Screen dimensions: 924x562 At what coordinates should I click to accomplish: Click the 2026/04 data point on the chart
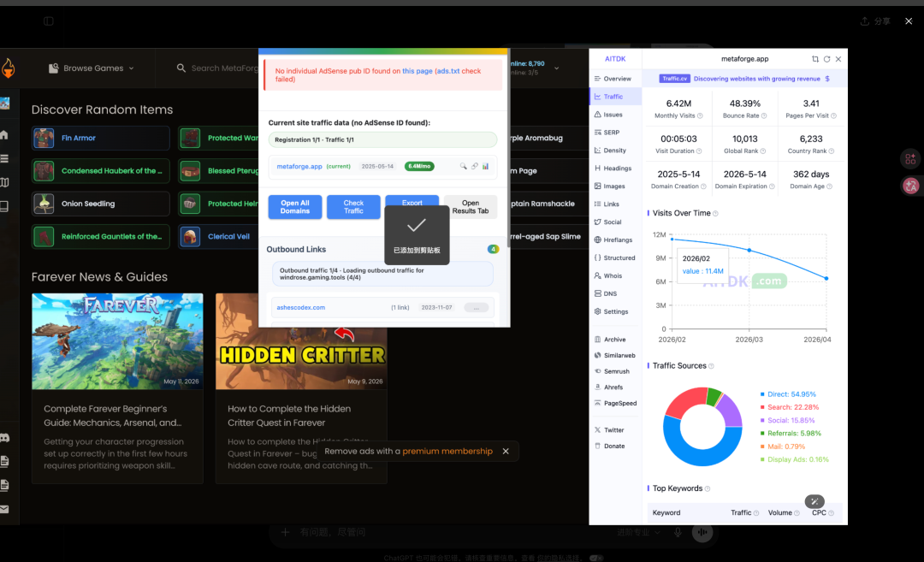[x=826, y=278]
